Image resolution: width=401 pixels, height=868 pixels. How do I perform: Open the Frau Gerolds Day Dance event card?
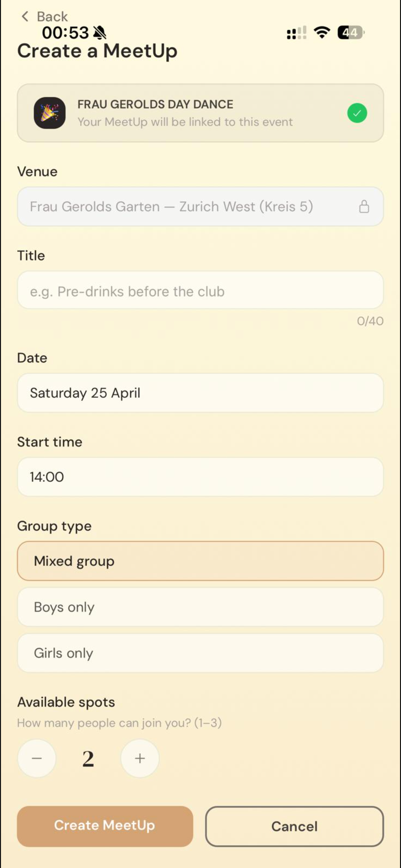pos(200,113)
